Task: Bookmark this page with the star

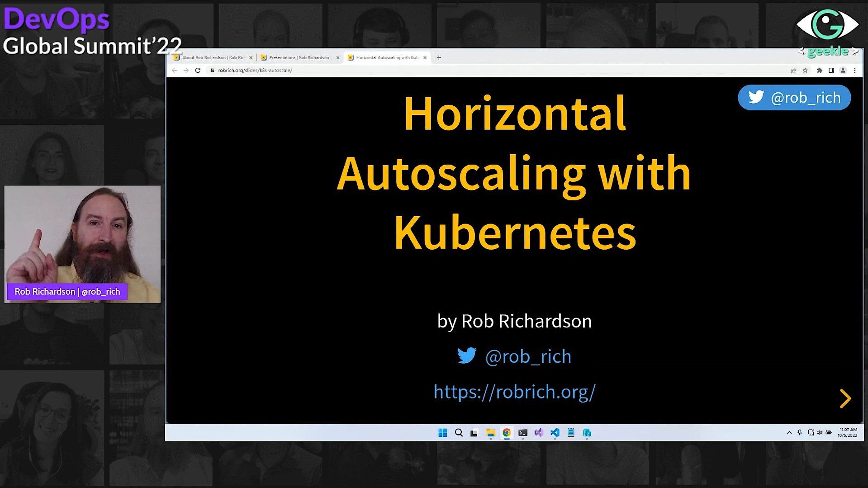Action: (x=805, y=71)
